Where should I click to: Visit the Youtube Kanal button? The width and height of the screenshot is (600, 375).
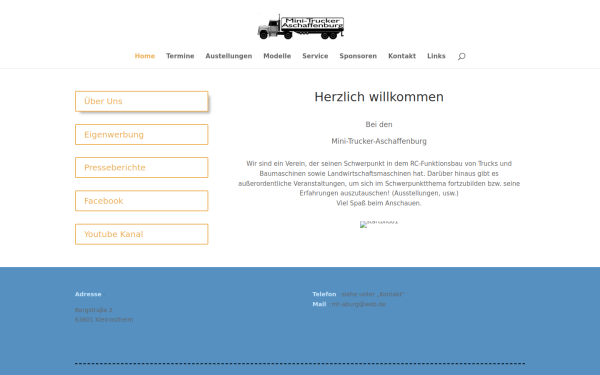click(x=142, y=234)
